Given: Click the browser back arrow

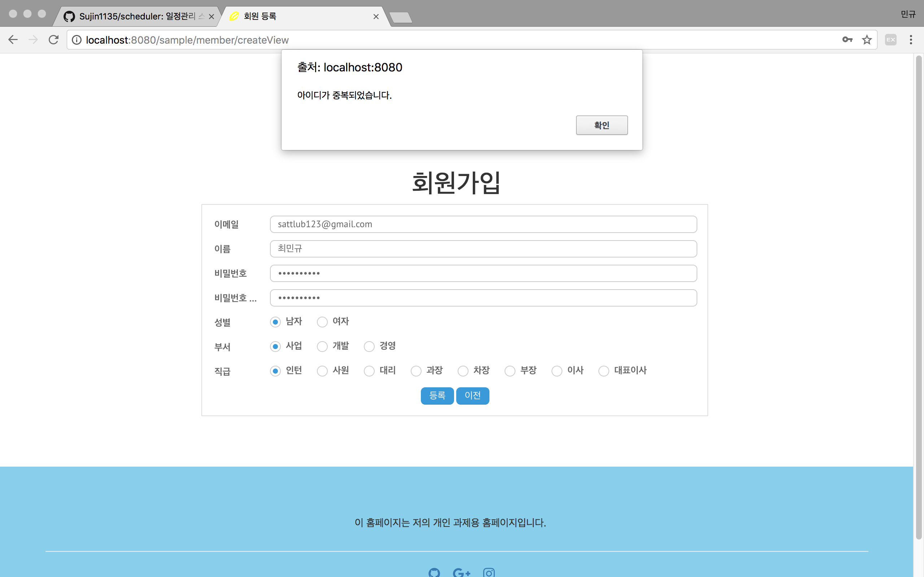Looking at the screenshot, I should pyautogui.click(x=13, y=40).
